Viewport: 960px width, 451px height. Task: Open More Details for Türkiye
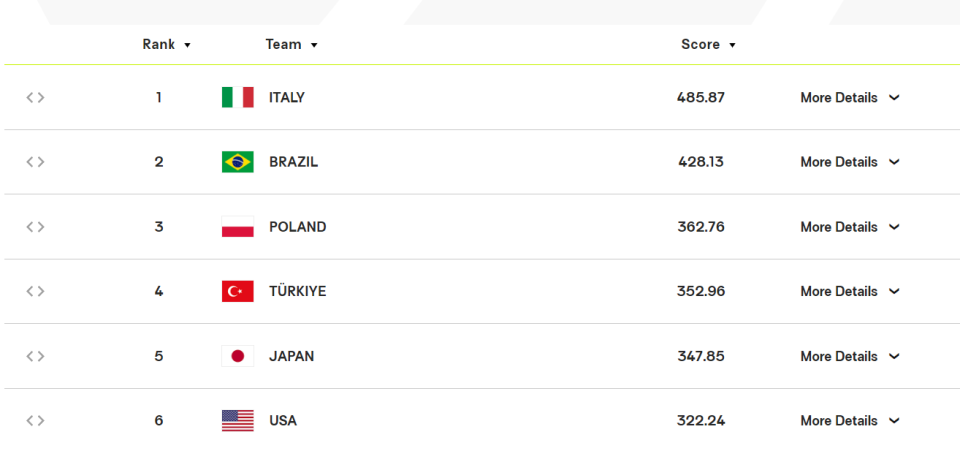tap(850, 291)
